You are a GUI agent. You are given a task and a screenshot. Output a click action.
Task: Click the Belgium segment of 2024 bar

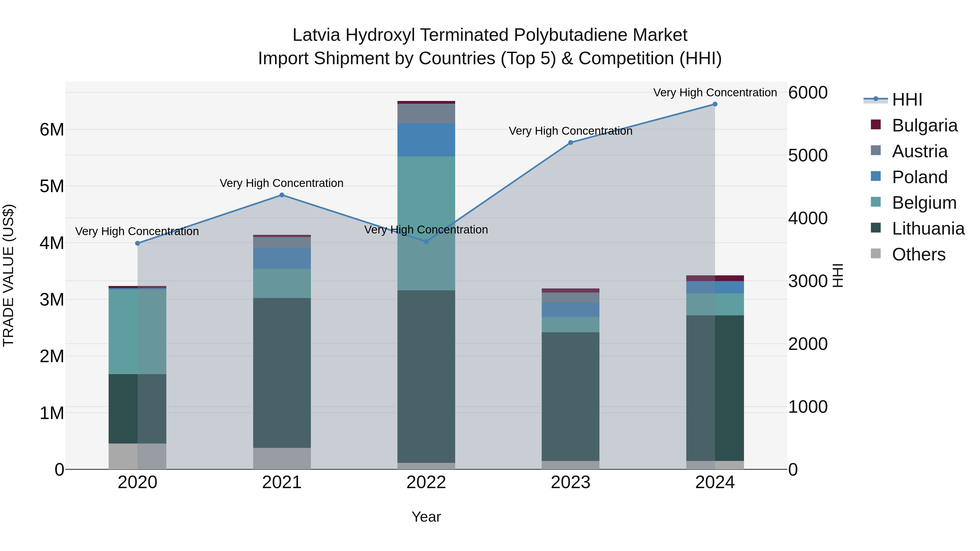[x=715, y=304]
